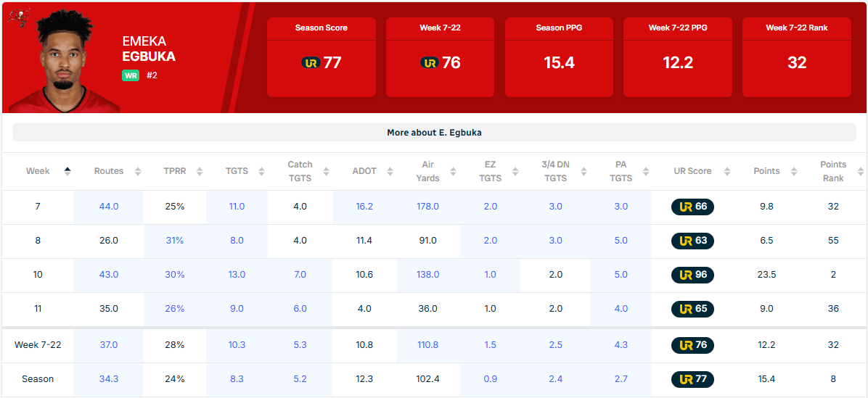This screenshot has height=398, width=868.
Task: Select the green WR position badge
Action: (131, 75)
